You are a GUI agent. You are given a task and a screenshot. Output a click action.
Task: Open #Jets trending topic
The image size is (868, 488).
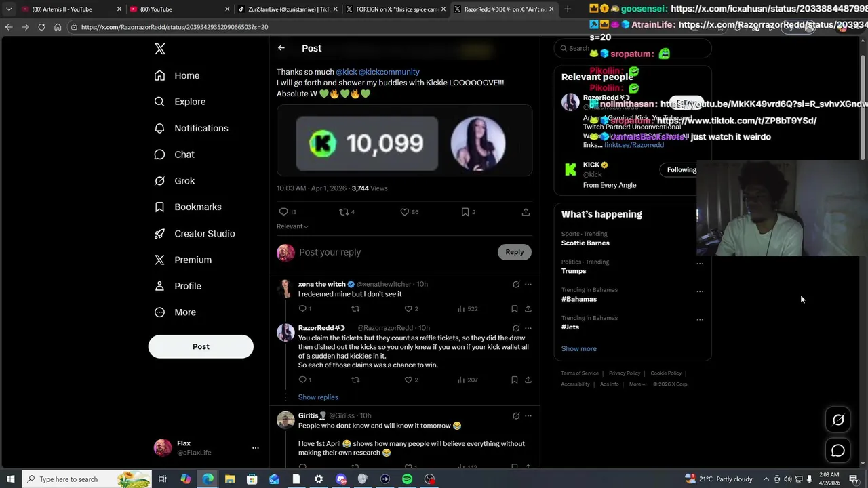570,327
